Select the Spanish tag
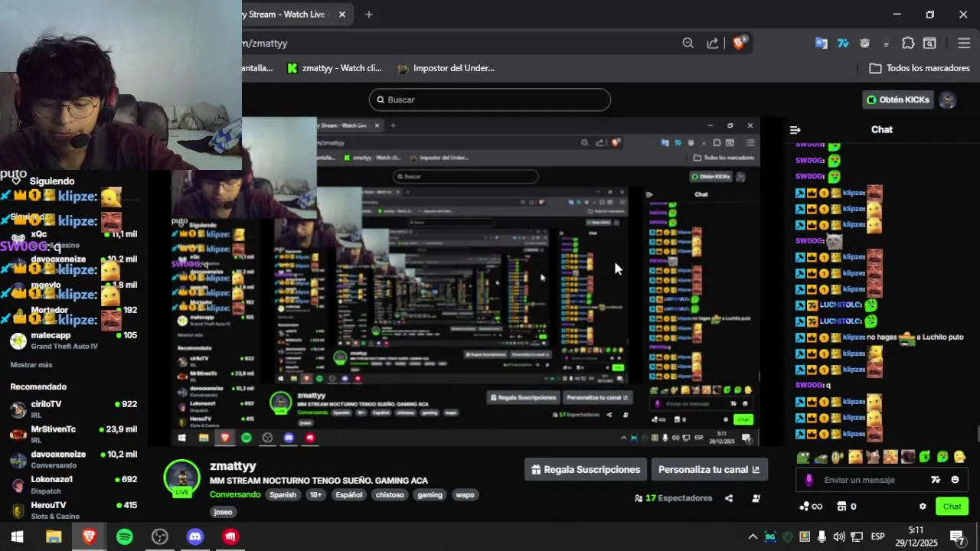Image resolution: width=980 pixels, height=551 pixels. pyautogui.click(x=283, y=494)
